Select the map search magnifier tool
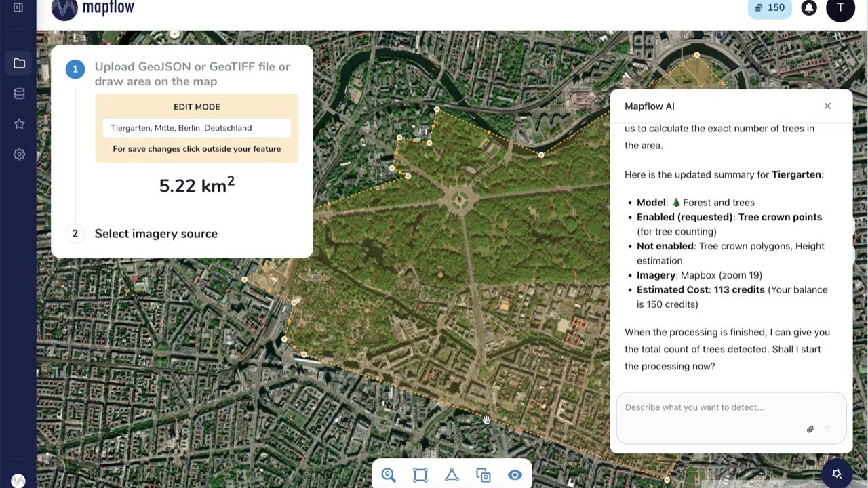868x488 pixels. coord(389,475)
